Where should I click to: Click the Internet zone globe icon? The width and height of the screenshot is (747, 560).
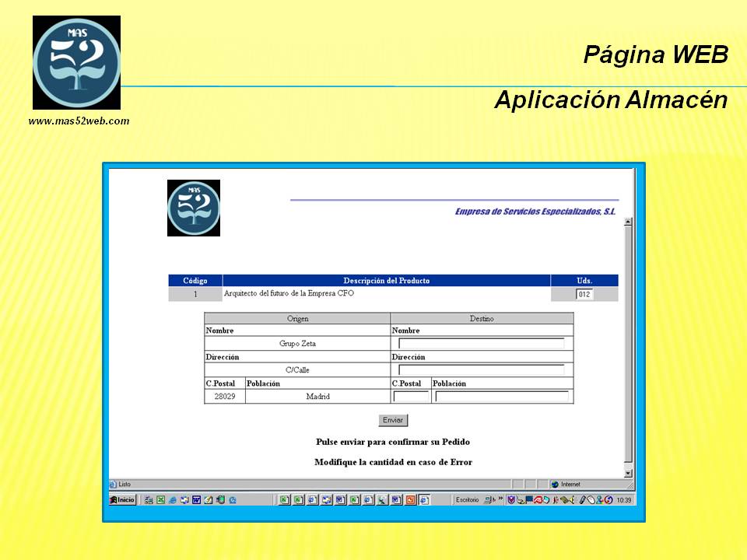[x=555, y=484]
